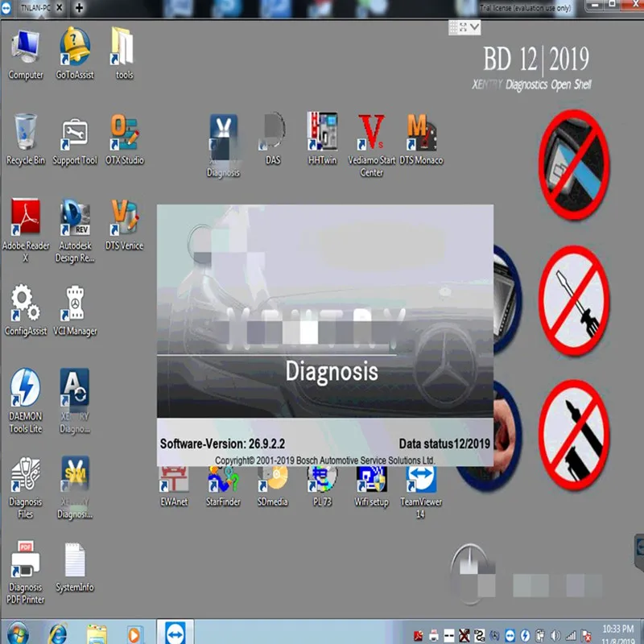Open Adobe Reader X shortcut

tap(26, 231)
